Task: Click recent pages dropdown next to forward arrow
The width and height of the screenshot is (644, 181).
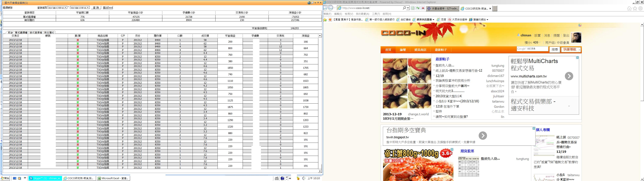Action: tap(335, 8)
